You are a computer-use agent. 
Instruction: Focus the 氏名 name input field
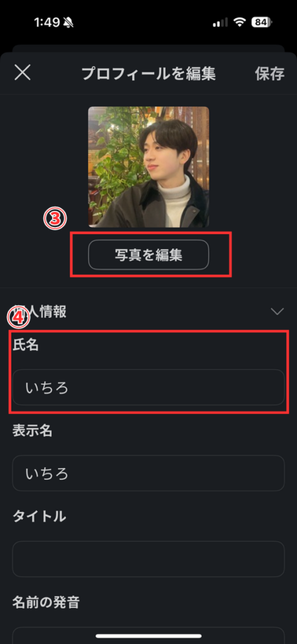148,387
